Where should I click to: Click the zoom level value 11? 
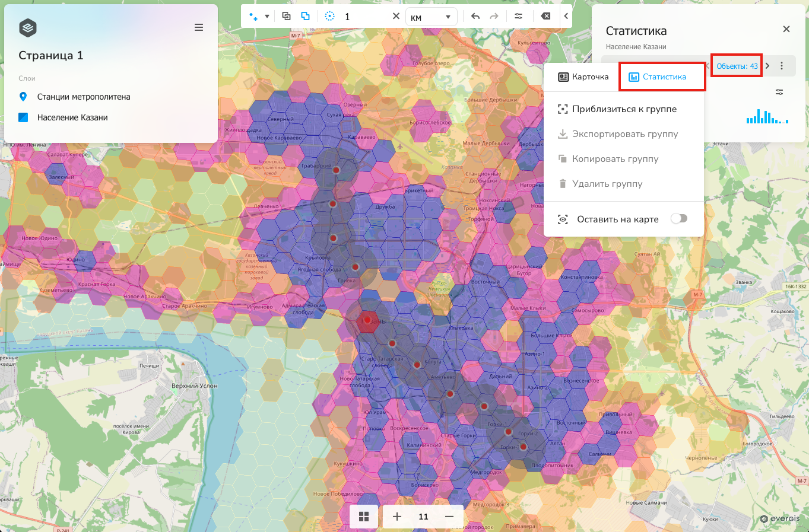coord(423,517)
